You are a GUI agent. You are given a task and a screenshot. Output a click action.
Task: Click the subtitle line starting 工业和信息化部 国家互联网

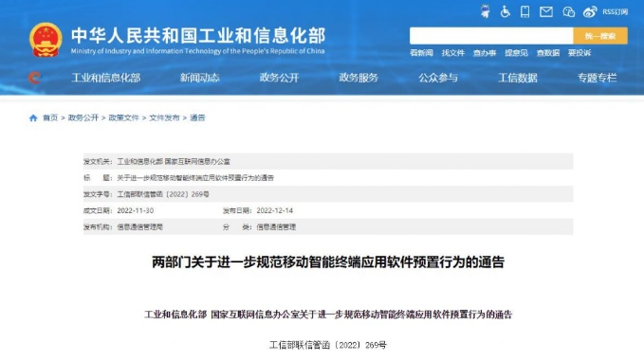[328, 315]
